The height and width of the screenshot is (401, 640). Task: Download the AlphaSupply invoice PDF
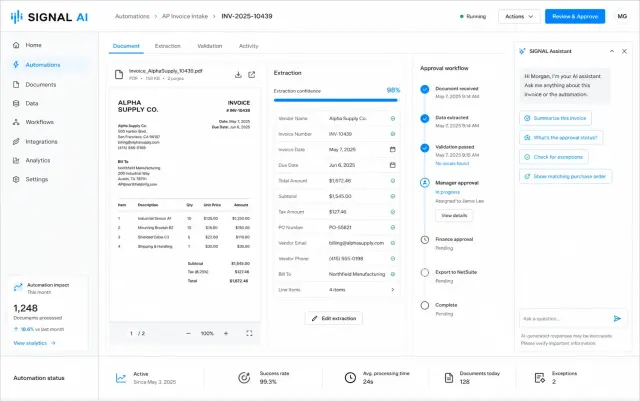(238, 74)
